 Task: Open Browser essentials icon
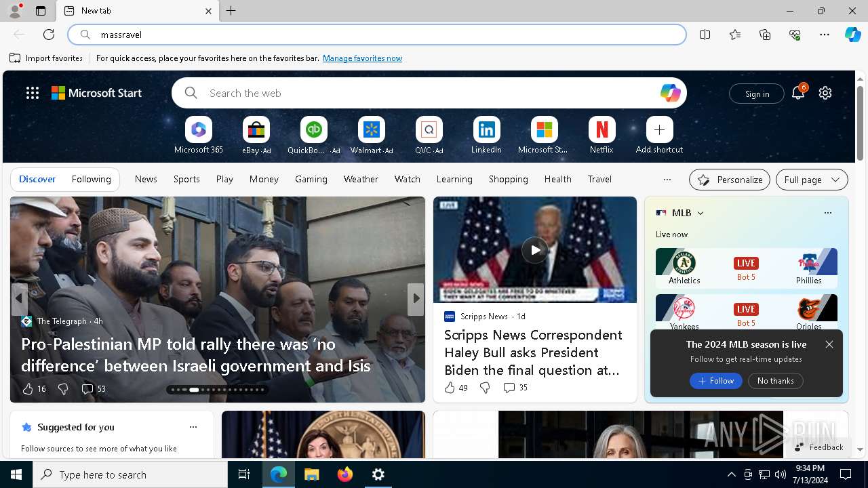(x=795, y=35)
